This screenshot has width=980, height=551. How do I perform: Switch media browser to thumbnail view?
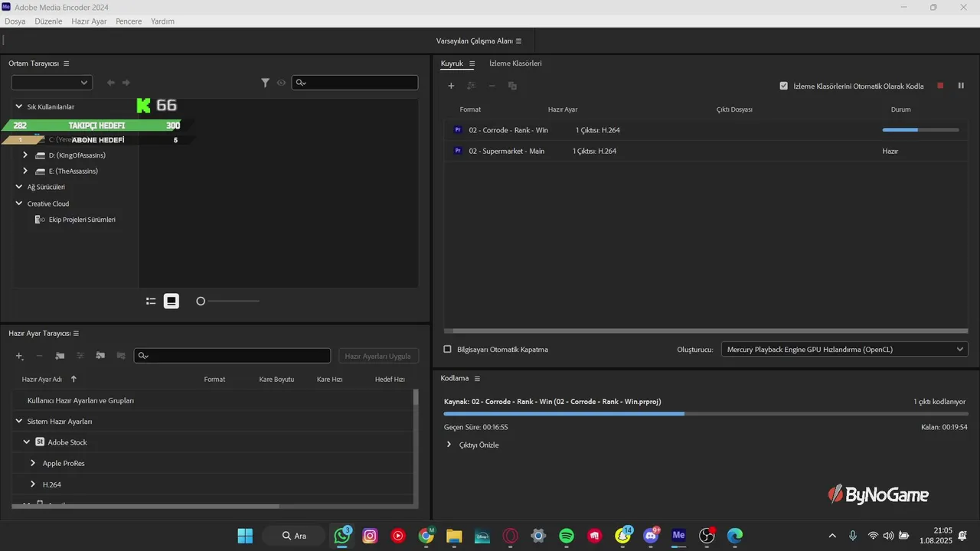[x=171, y=302]
